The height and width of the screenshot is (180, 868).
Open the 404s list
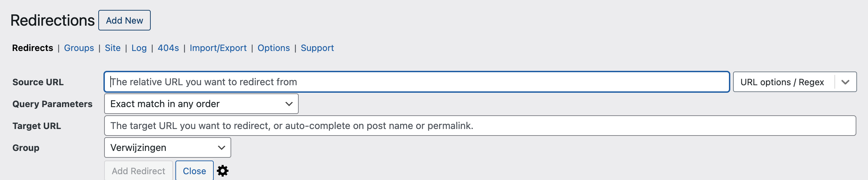coord(168,48)
